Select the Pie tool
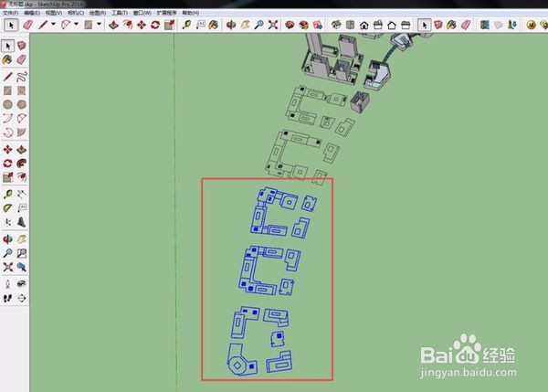The image size is (548, 392). [x=22, y=132]
